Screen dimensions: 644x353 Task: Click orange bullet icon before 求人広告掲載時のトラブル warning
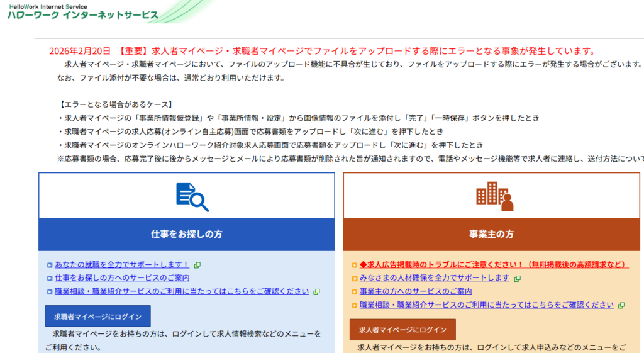355,265
